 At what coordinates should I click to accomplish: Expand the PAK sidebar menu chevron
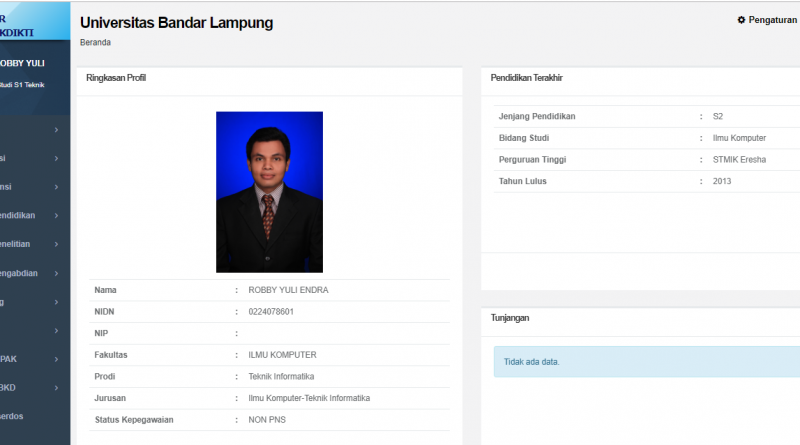click(57, 359)
